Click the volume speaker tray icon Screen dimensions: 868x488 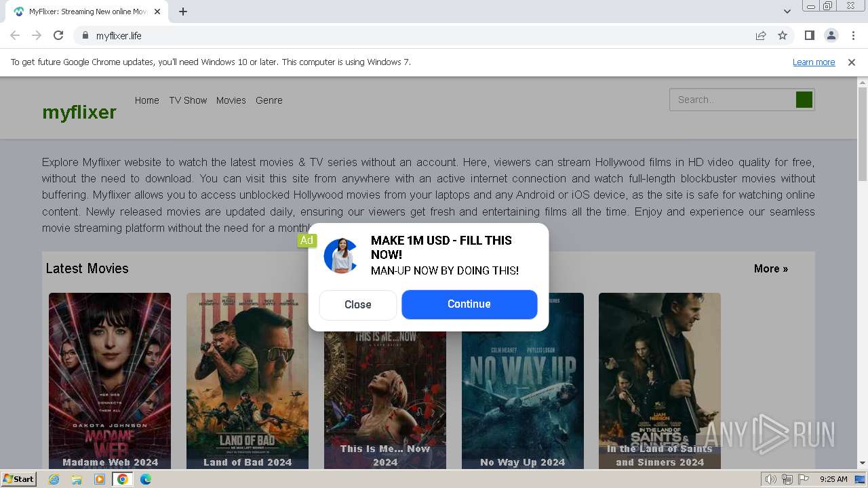(770, 479)
